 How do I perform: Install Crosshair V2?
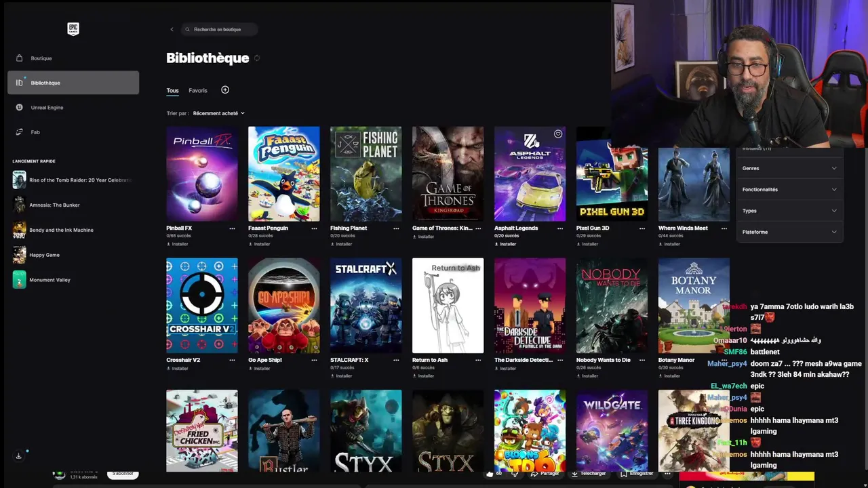coord(178,369)
